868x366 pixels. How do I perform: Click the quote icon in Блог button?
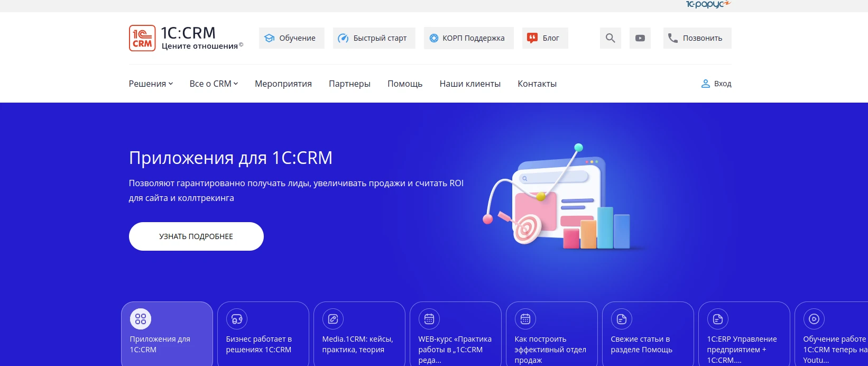click(x=532, y=38)
